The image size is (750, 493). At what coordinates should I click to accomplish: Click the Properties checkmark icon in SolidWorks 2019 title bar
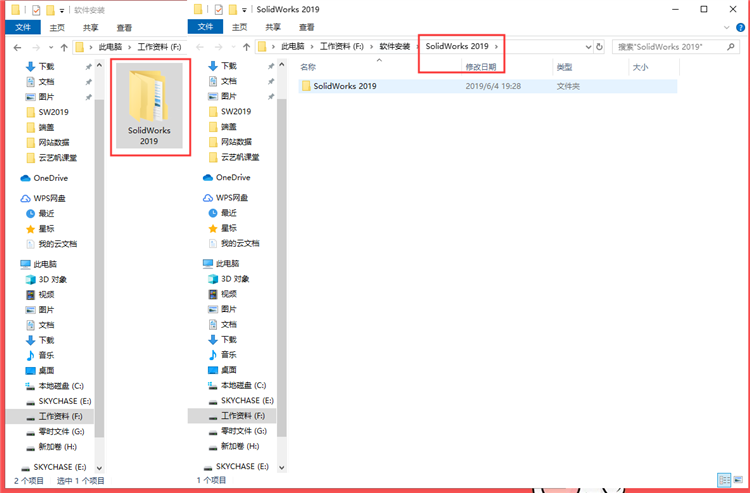pos(219,10)
